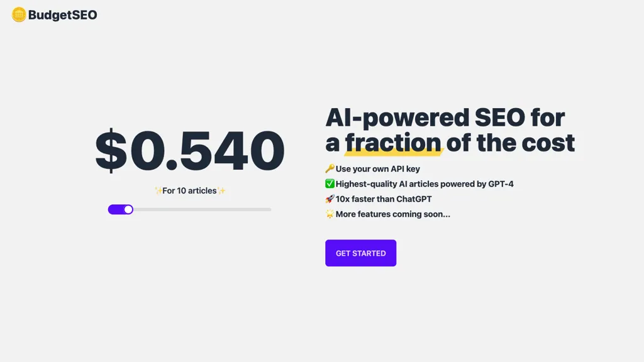The image size is (644, 362).
Task: Click the white slider thumb knob
Action: click(128, 210)
